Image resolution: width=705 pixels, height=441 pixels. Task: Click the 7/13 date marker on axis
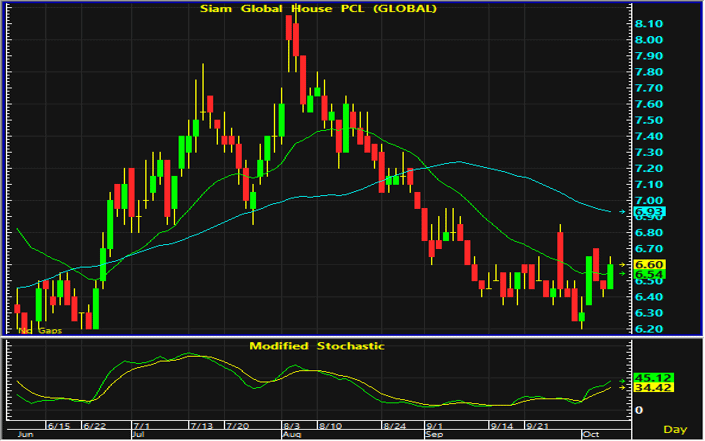[x=201, y=425]
